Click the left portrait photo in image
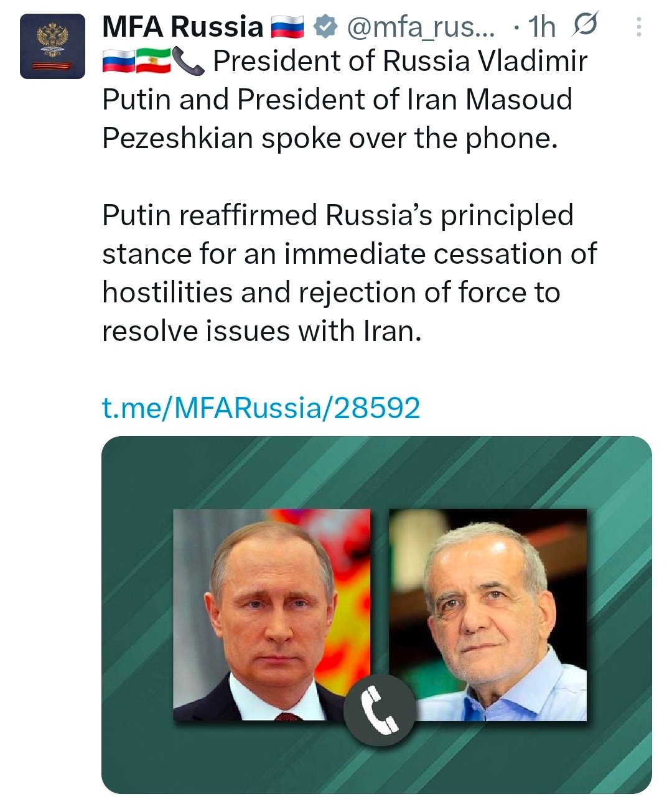 click(x=271, y=614)
